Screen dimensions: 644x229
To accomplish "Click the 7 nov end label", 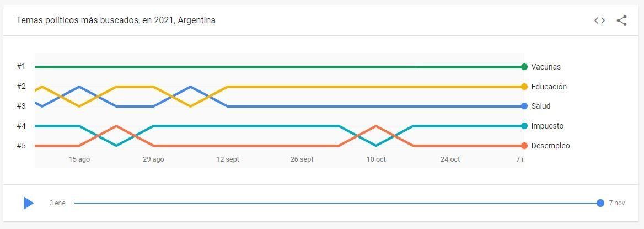I will [617, 203].
